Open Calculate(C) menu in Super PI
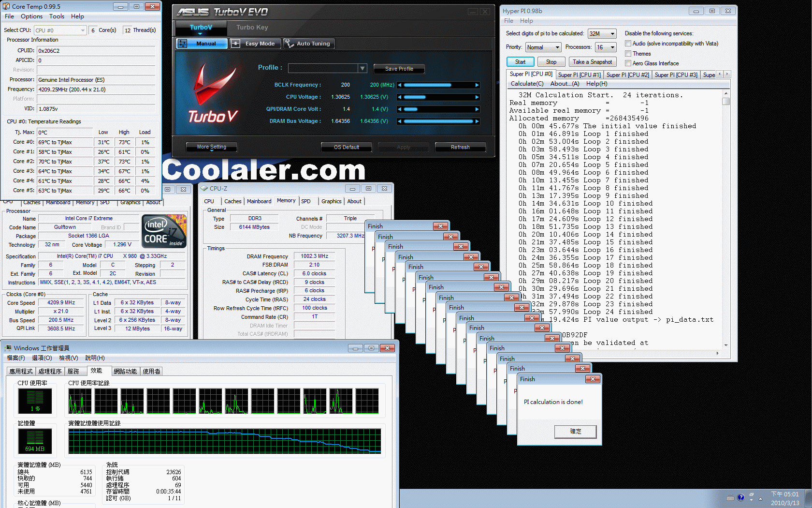This screenshot has height=508, width=812. [x=527, y=84]
